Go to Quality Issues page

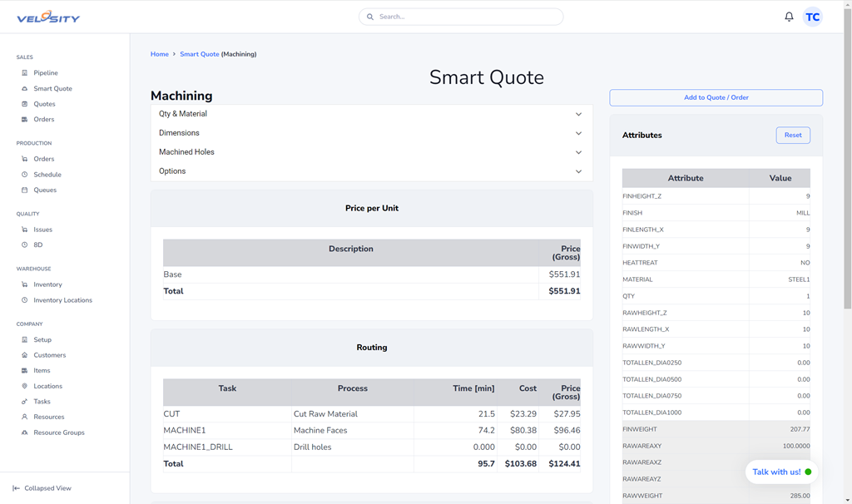42,230
